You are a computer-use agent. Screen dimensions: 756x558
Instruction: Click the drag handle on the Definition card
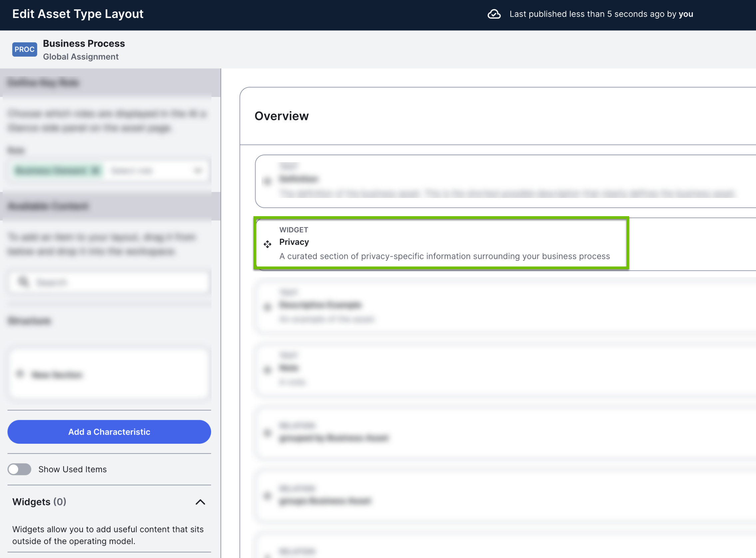tap(267, 181)
